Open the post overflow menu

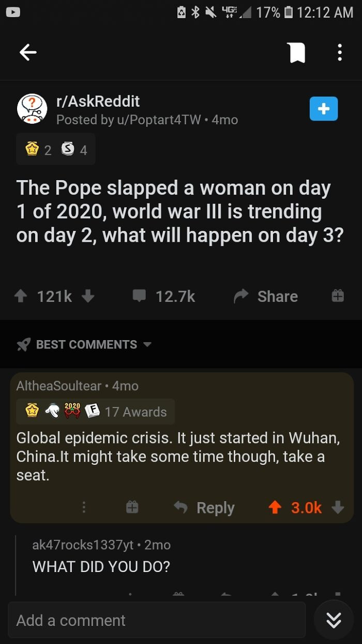click(340, 52)
